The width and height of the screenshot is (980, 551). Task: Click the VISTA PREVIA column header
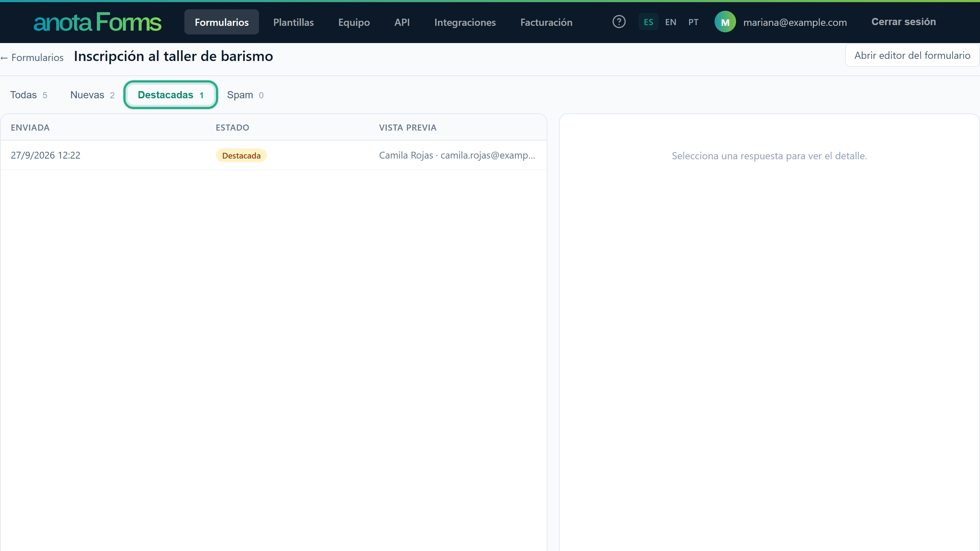click(407, 127)
